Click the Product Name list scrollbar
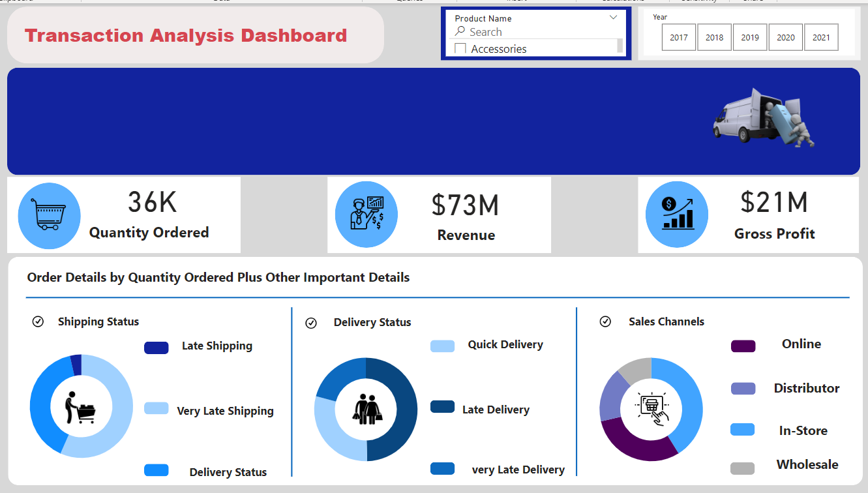This screenshot has width=868, height=493. [620, 46]
